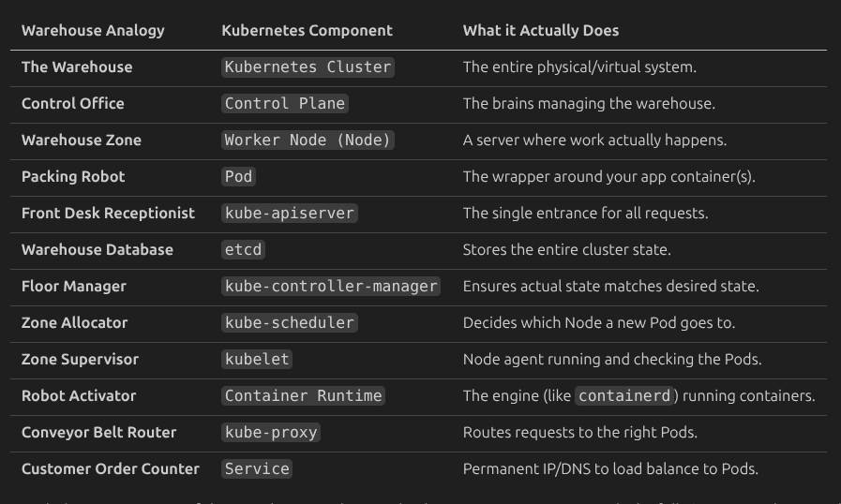
Task: Click the etcd code label
Action: [243, 250]
